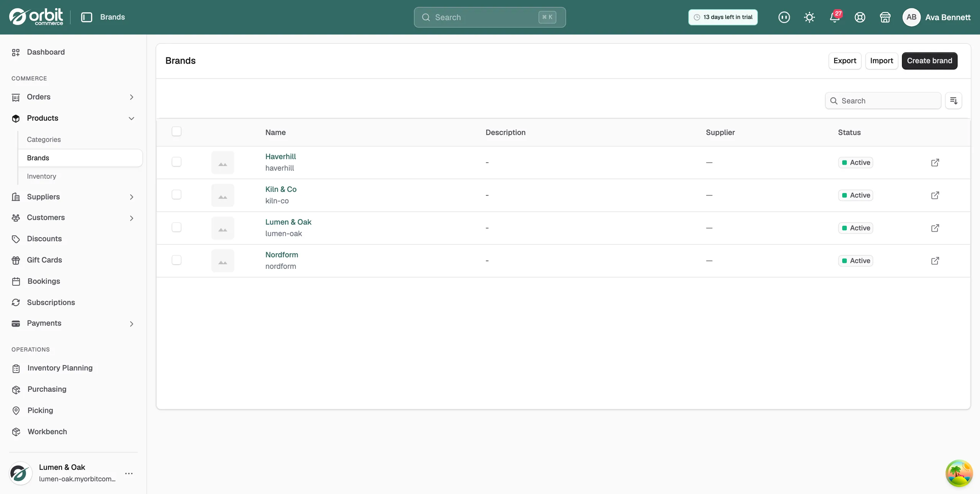This screenshot has width=980, height=494.
Task: Click the Purchasing box icon
Action: point(16,389)
